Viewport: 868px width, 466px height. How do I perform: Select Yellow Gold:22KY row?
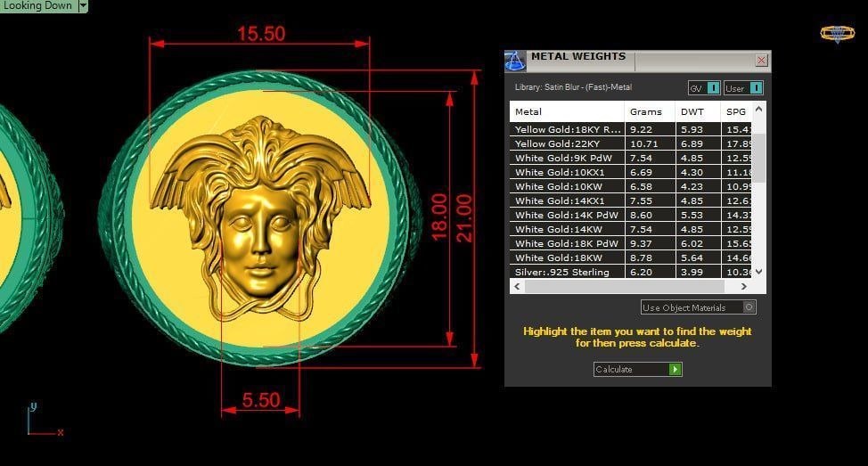(x=631, y=143)
